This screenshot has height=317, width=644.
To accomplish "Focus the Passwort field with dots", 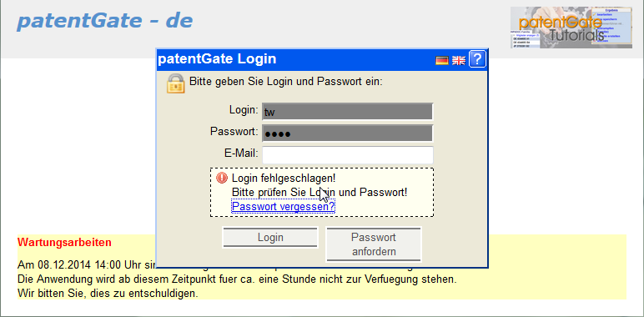I will 348,133.
